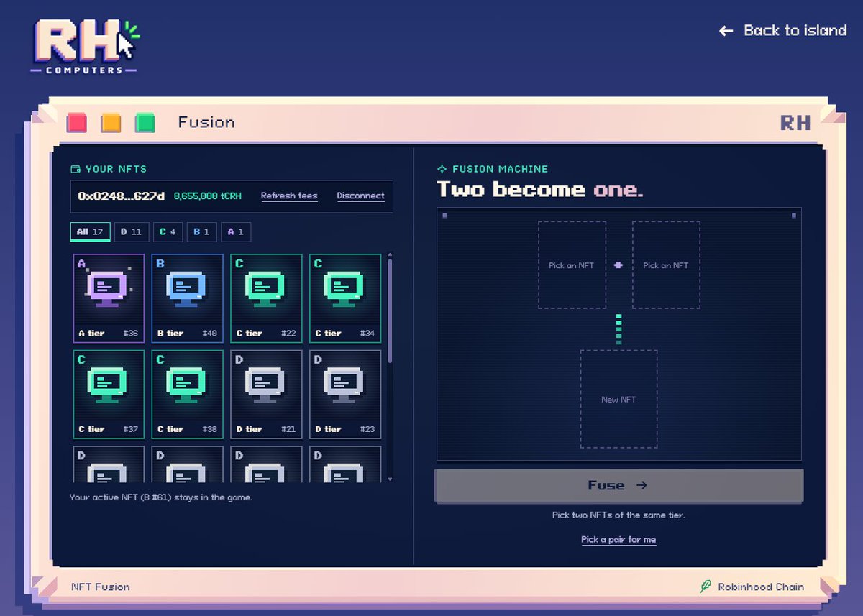
Task: Select the B tier #40 NFT
Action: click(188, 298)
